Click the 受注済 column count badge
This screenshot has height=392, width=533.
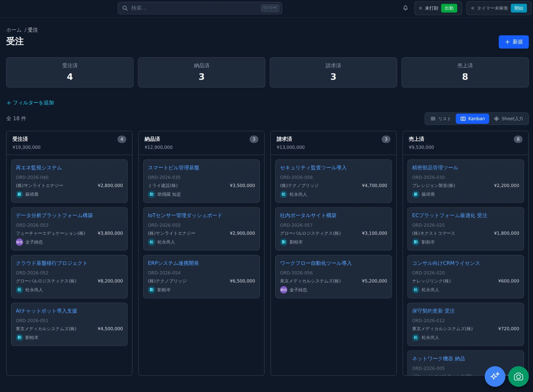[x=122, y=139]
